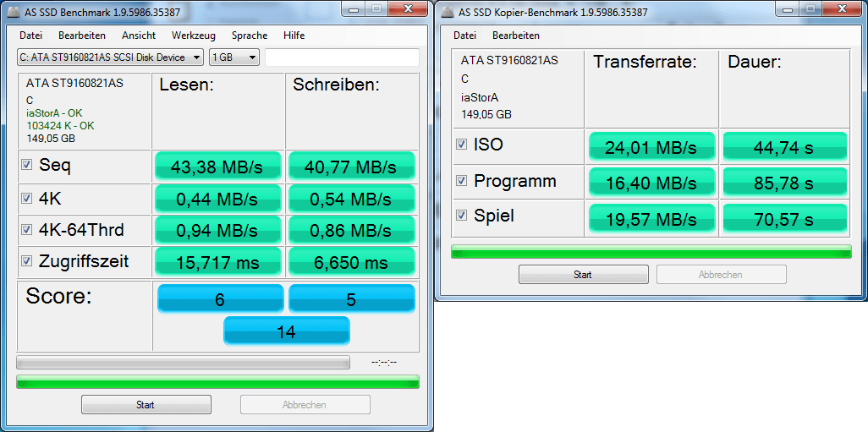Open the Hilfe menu
This screenshot has width=868, height=432.
(294, 36)
